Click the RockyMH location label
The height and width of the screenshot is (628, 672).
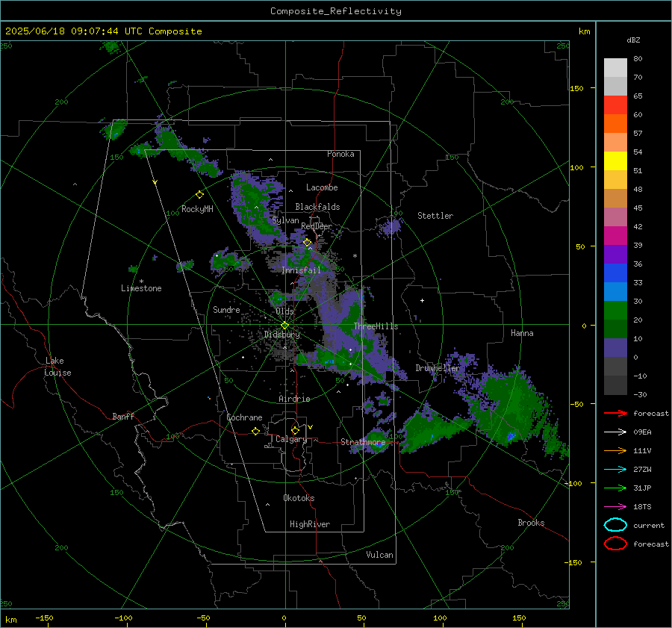point(197,209)
